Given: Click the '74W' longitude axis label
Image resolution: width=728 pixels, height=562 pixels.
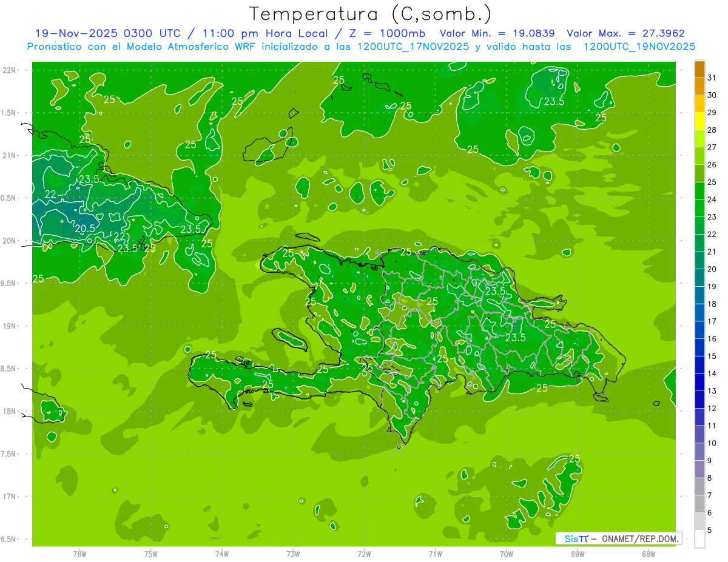Looking at the screenshot, I should pyautogui.click(x=222, y=554).
